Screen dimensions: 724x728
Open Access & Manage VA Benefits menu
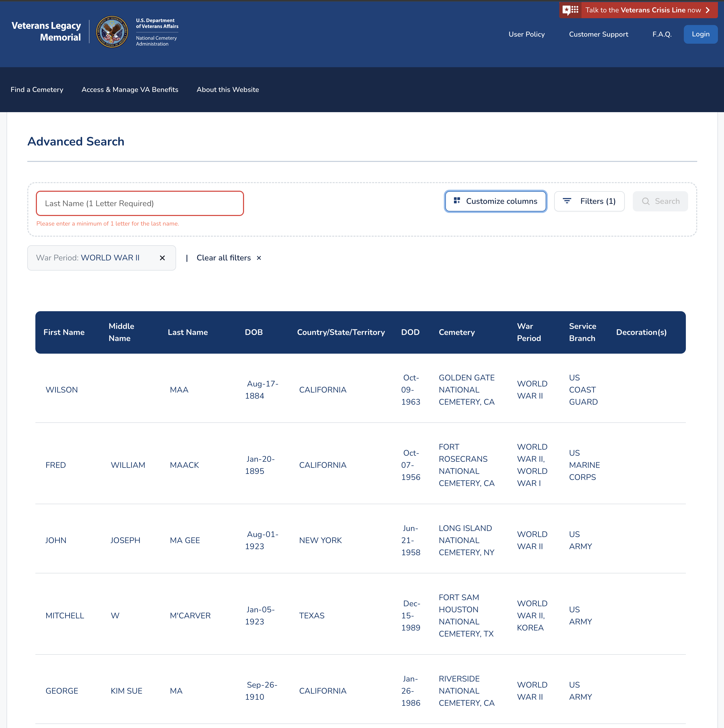pos(130,90)
